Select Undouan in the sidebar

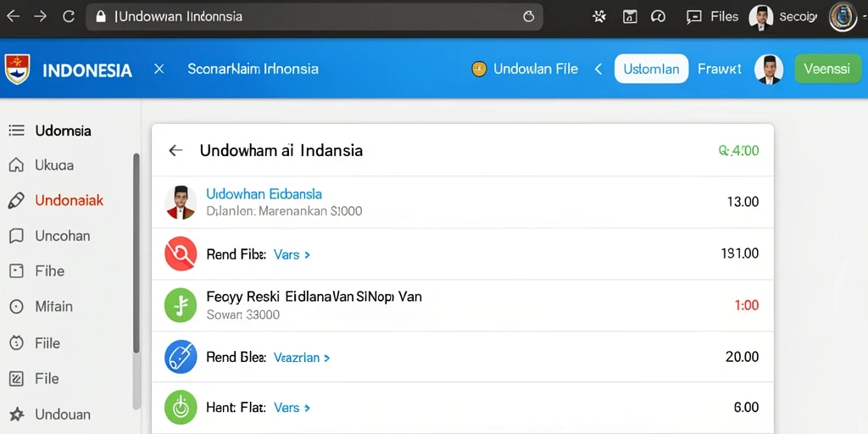pyautogui.click(x=63, y=414)
